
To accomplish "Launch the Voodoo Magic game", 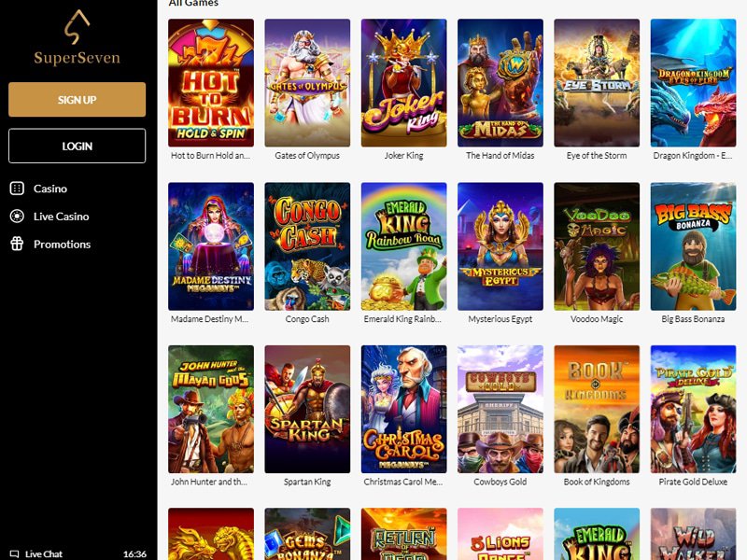I will tap(597, 246).
